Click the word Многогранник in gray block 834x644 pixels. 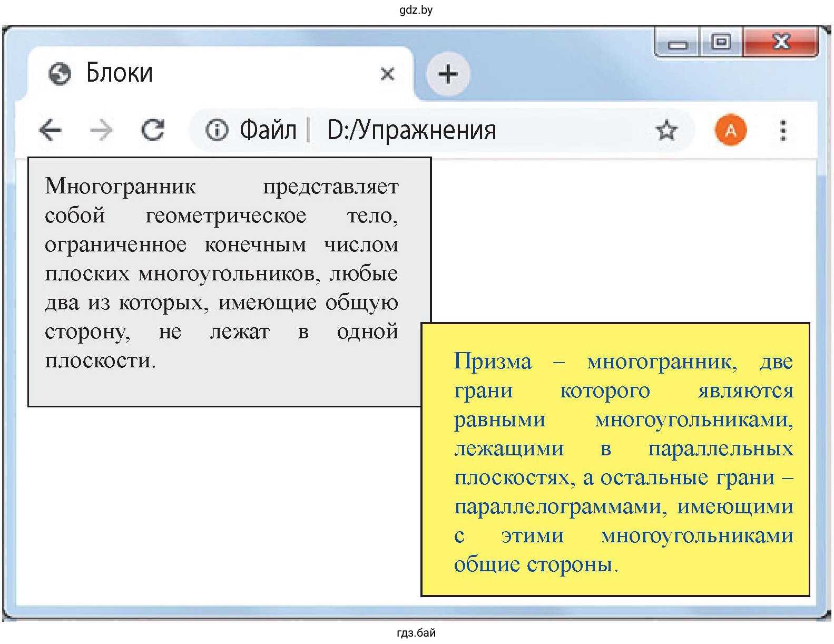[x=120, y=186]
